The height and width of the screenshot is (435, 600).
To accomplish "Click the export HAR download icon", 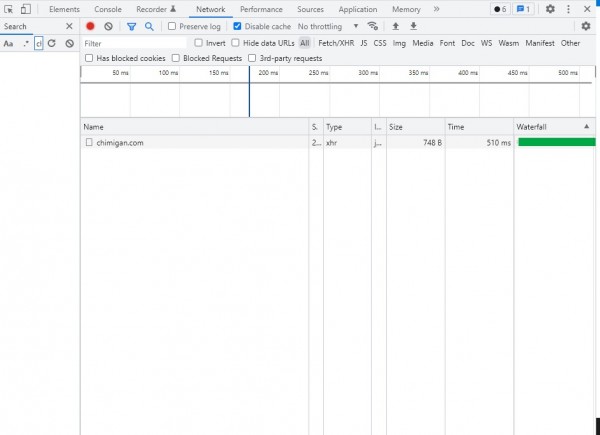I will (x=413, y=26).
